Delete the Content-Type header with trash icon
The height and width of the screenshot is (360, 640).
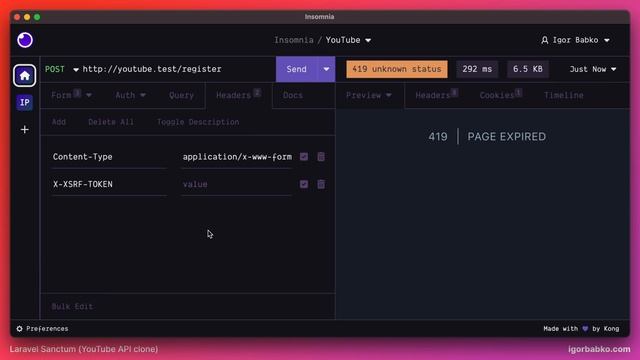click(321, 157)
